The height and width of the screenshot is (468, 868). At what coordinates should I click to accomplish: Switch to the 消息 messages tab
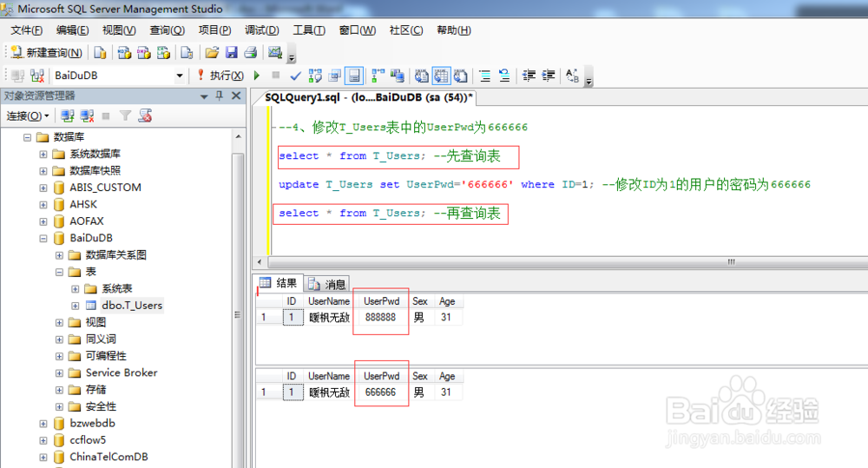[327, 284]
